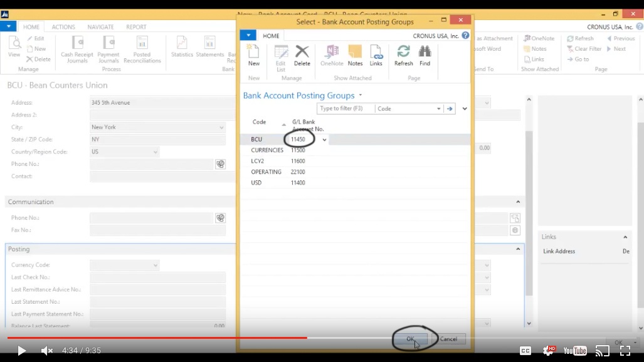
Task: Open Statements in card ribbon
Action: 210,47
